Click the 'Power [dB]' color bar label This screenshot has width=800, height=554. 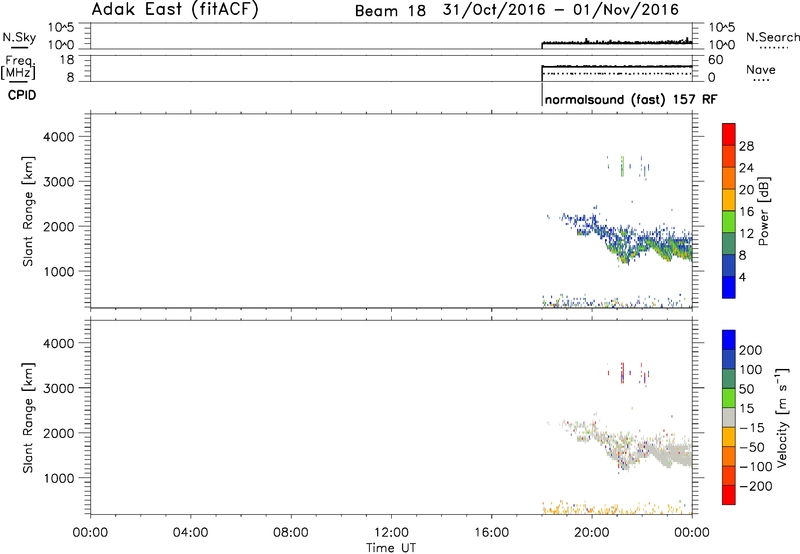(x=763, y=211)
